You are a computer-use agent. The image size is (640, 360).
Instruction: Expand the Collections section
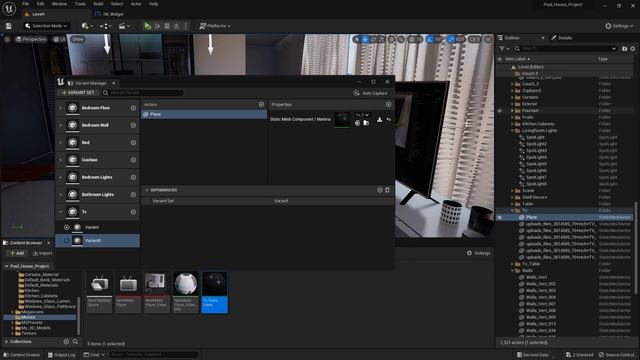pos(7,342)
